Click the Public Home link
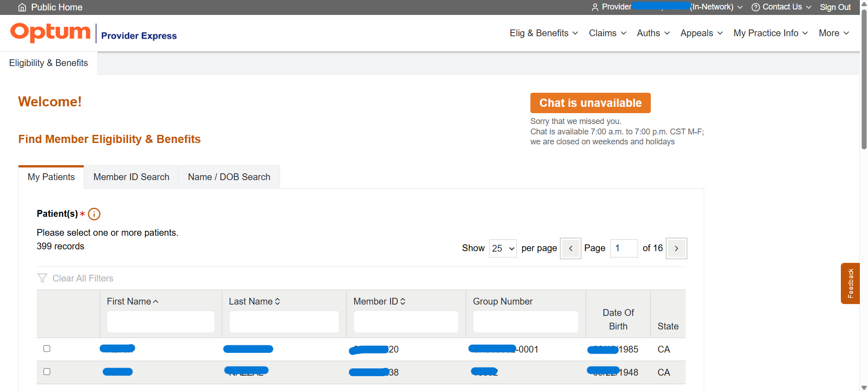This screenshot has height=391, width=868. (57, 7)
